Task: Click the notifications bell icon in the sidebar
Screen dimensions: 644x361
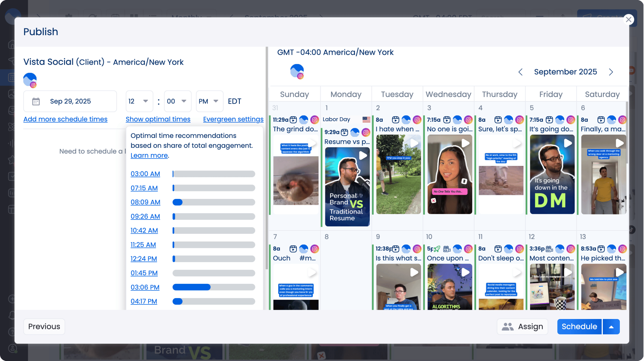Action: [x=12, y=315]
